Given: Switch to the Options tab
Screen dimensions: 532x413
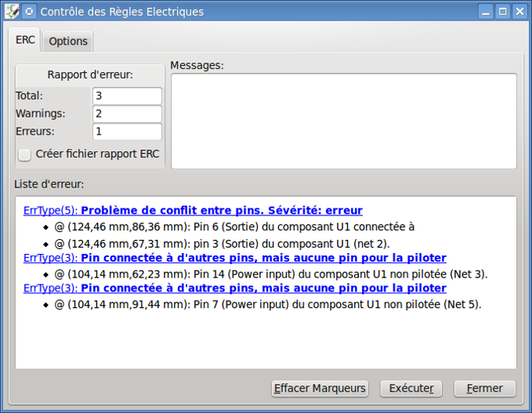Looking at the screenshot, I should click(x=68, y=42).
